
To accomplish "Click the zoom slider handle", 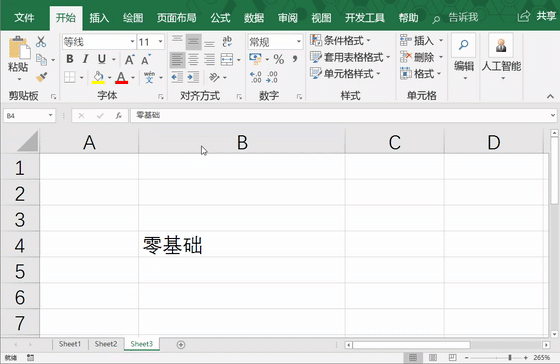I will [x=510, y=357].
